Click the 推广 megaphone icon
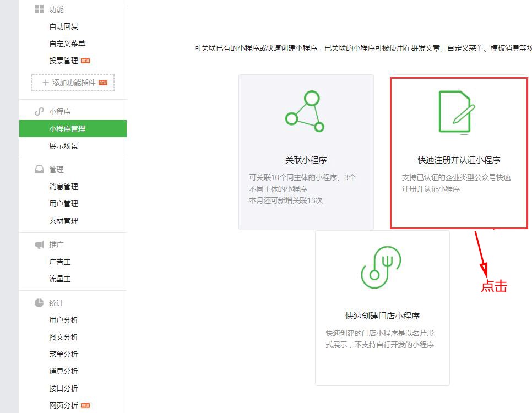532x413 pixels. (39, 244)
